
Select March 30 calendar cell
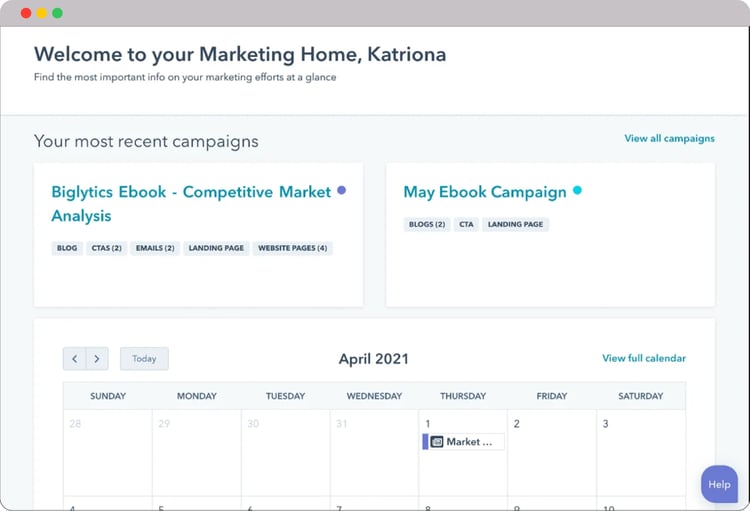point(286,453)
